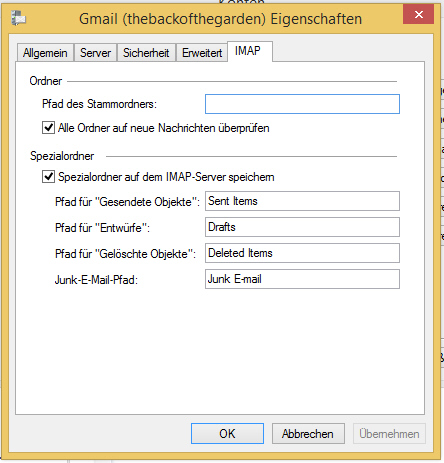Click the Junk E-mail path field
The image size is (444, 463).
click(x=302, y=279)
